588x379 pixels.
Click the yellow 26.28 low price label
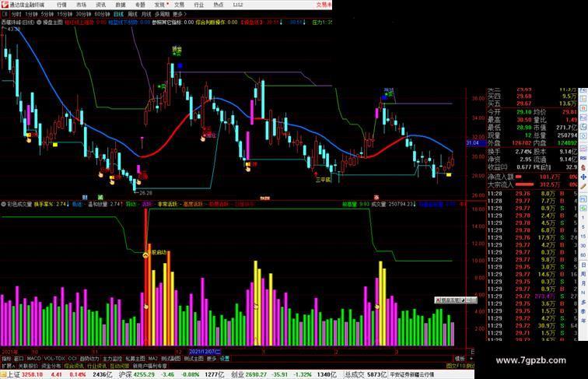(x=145, y=193)
